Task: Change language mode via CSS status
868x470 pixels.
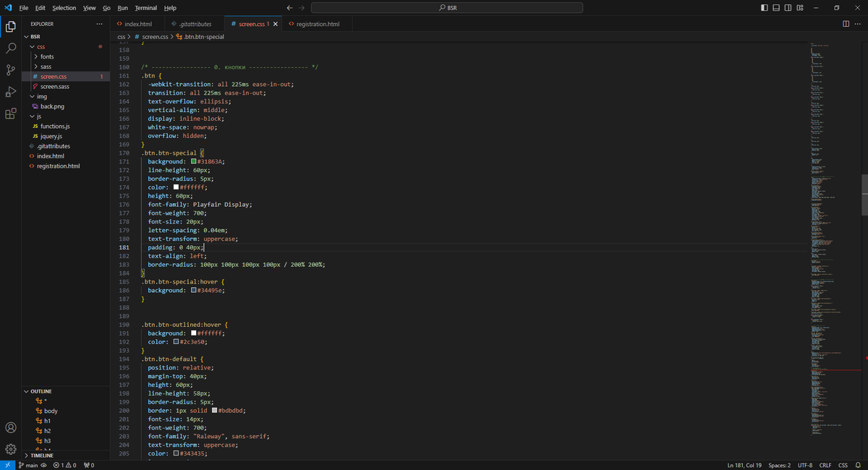Action: pyautogui.click(x=843, y=465)
